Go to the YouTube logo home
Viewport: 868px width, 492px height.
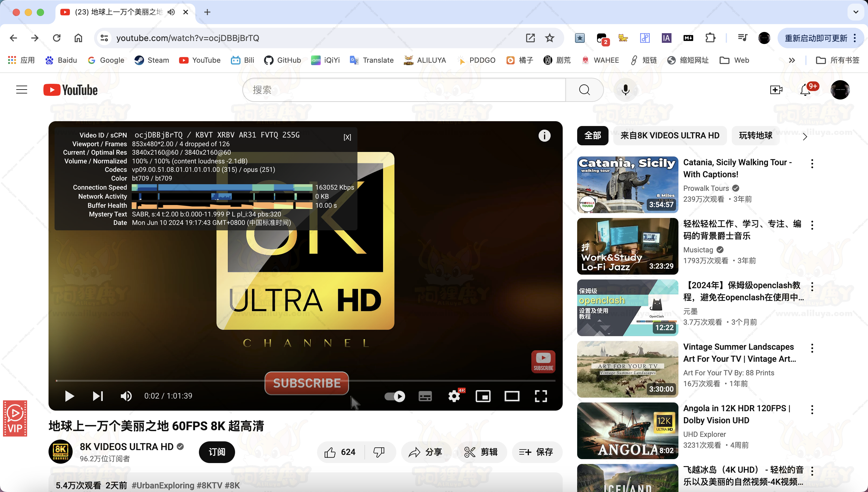coord(71,90)
